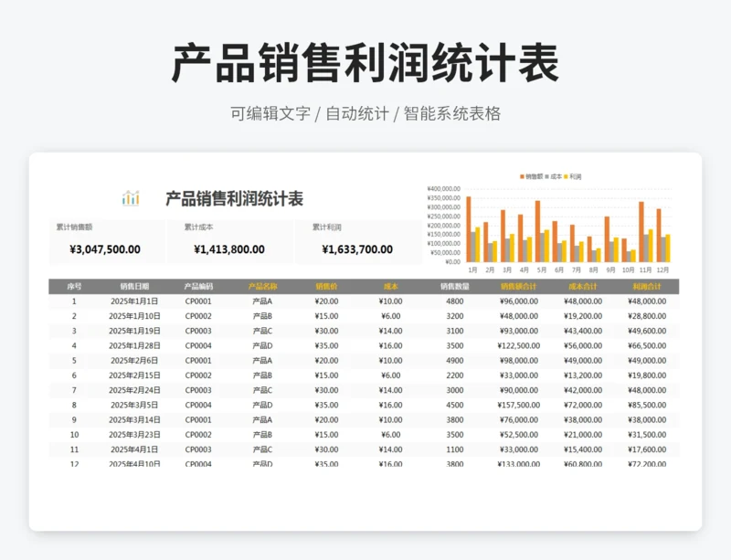Click the sales total ¥76,000.00
The image size is (731, 560).
519,420
